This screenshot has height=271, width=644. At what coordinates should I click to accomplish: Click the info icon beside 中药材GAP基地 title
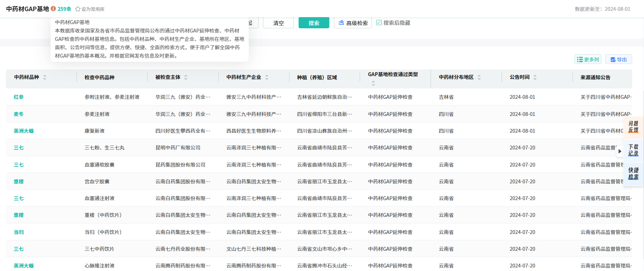pos(53,9)
